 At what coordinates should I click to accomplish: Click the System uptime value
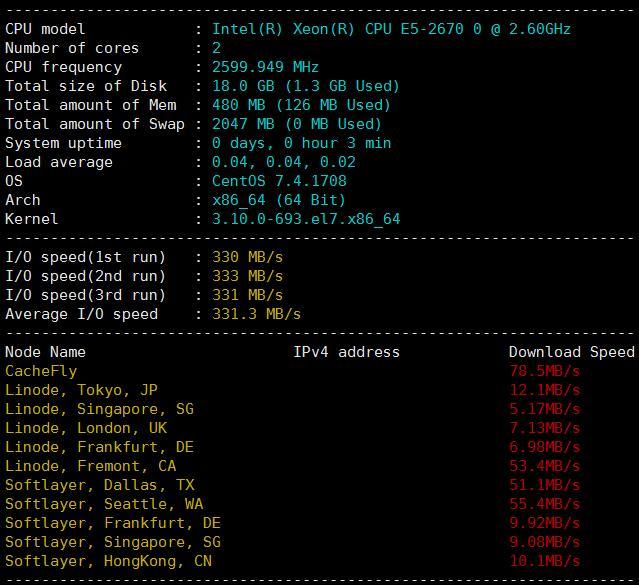[302, 143]
